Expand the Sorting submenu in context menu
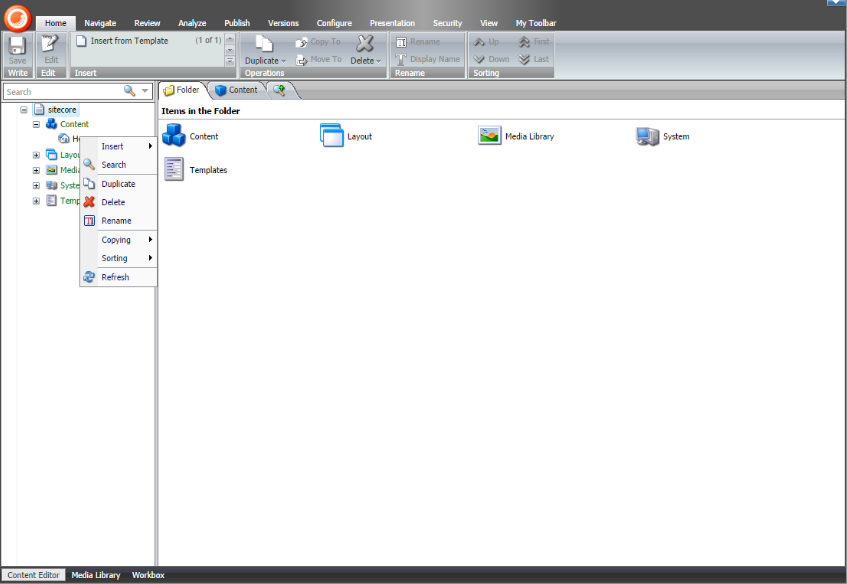Screen dimensions: 847x584 click(x=118, y=258)
